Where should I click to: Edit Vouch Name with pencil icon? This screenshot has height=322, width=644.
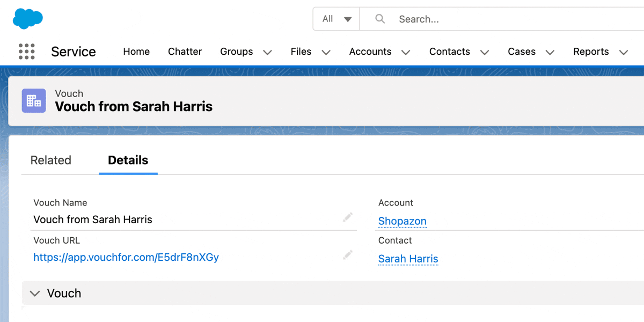pos(348,217)
